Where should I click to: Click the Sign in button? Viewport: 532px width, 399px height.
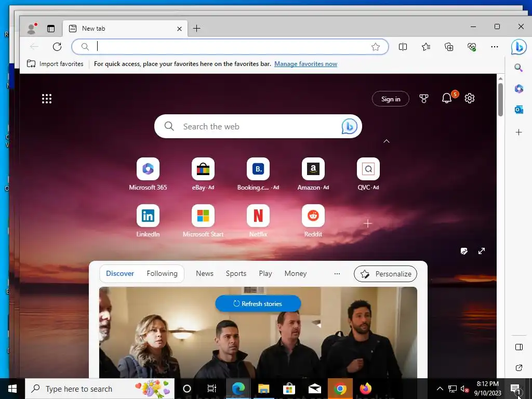(x=391, y=99)
